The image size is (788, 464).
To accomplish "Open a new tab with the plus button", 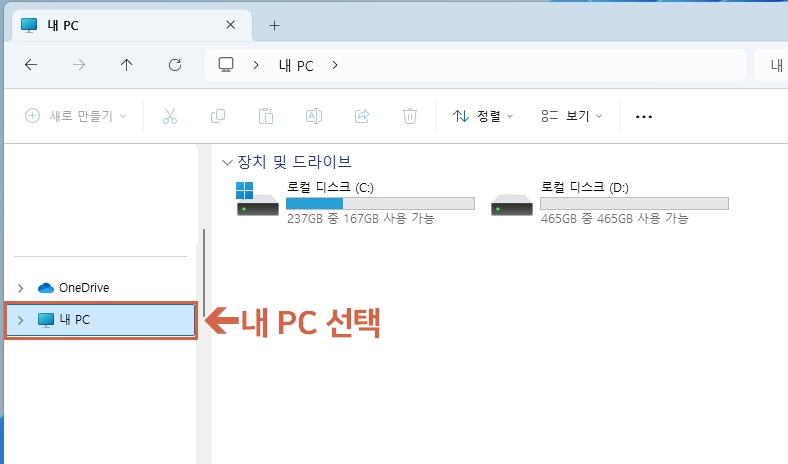I will click(x=274, y=26).
